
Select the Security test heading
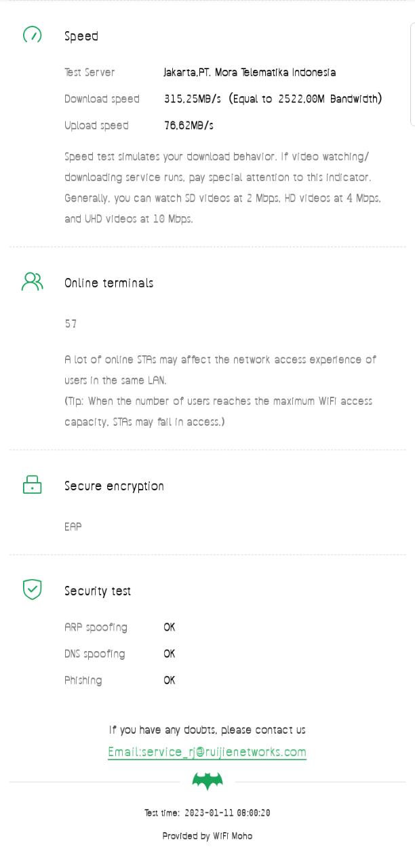click(x=98, y=591)
